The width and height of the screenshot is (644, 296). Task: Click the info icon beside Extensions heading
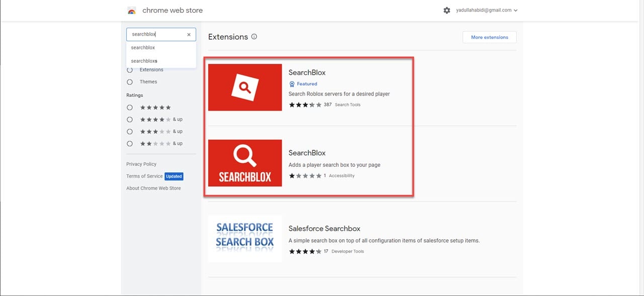(x=254, y=37)
